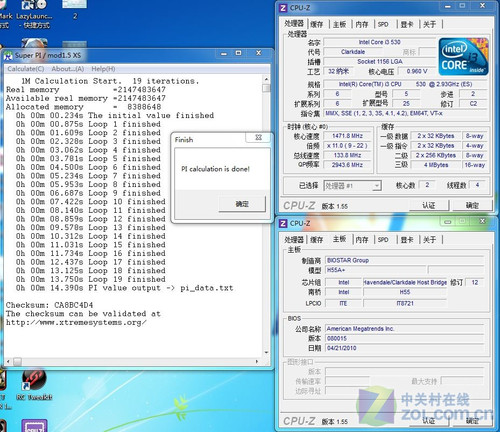Select 内存 tab in bottom CPU-Z window
500x432 pixels.
[362, 240]
